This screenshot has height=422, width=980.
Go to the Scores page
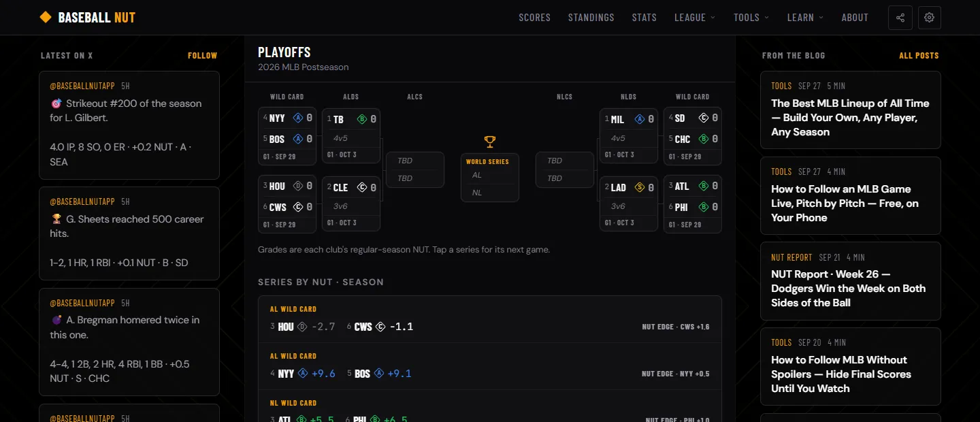pyautogui.click(x=535, y=18)
